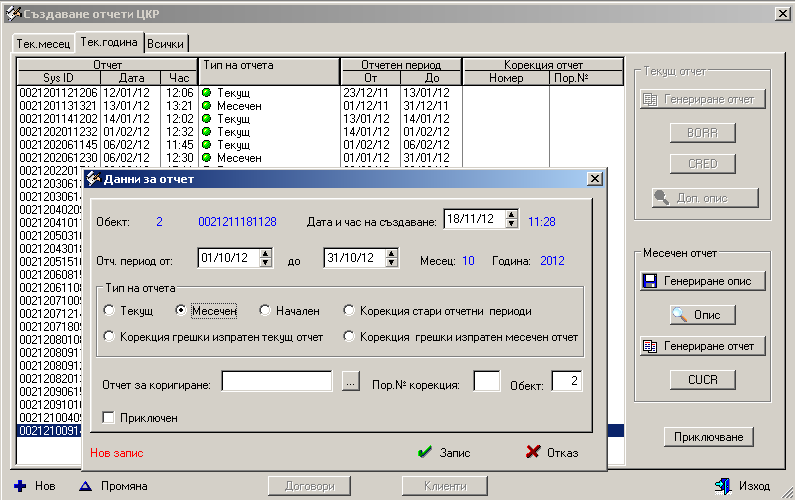Screen dimensions: 795x500
Task: Click the Дата column header
Action: pyautogui.click(x=131, y=78)
